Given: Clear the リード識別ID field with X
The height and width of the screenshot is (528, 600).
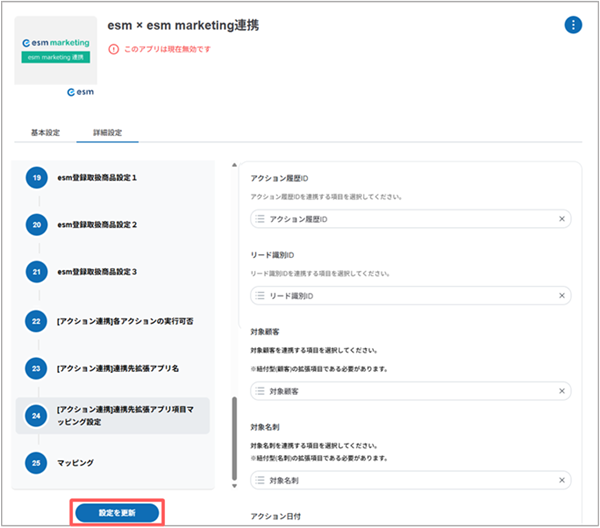Looking at the screenshot, I should click(x=561, y=297).
